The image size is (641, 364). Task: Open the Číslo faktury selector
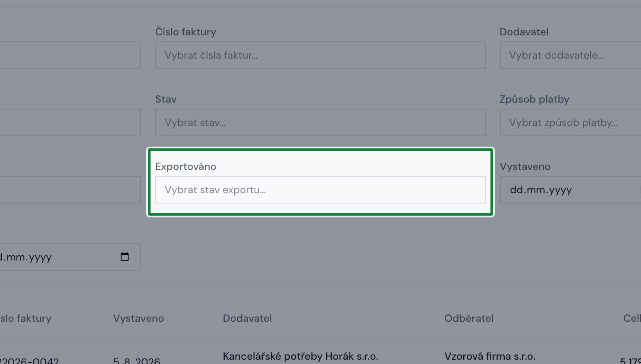pos(320,55)
